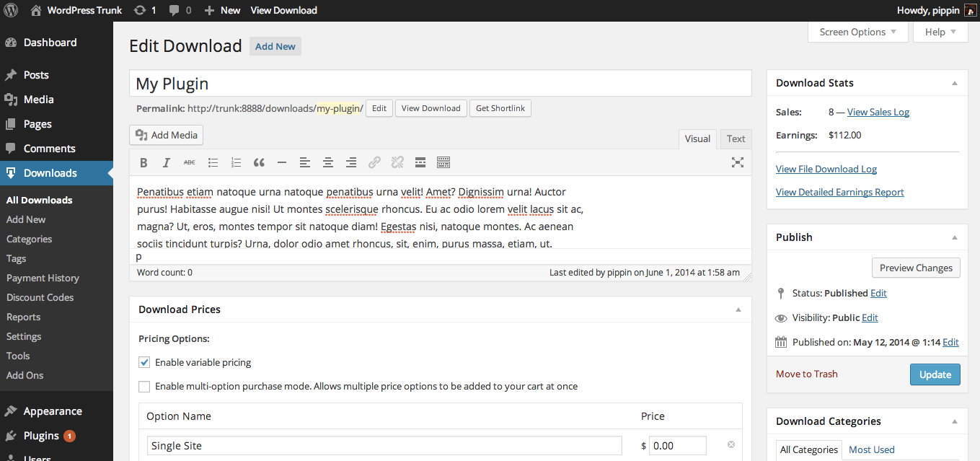Click the Preview Changes button
The width and height of the screenshot is (980, 461).
tap(916, 268)
